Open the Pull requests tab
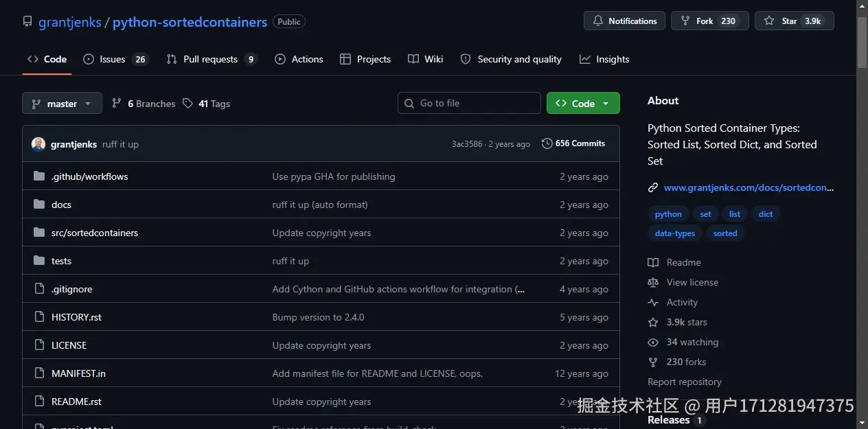868x429 pixels. [x=212, y=59]
